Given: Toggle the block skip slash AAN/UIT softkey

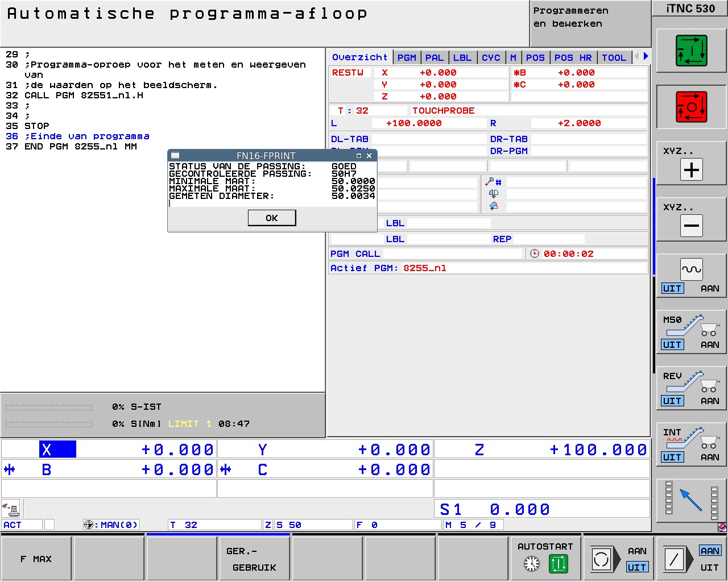Looking at the screenshot, I should tap(692, 559).
